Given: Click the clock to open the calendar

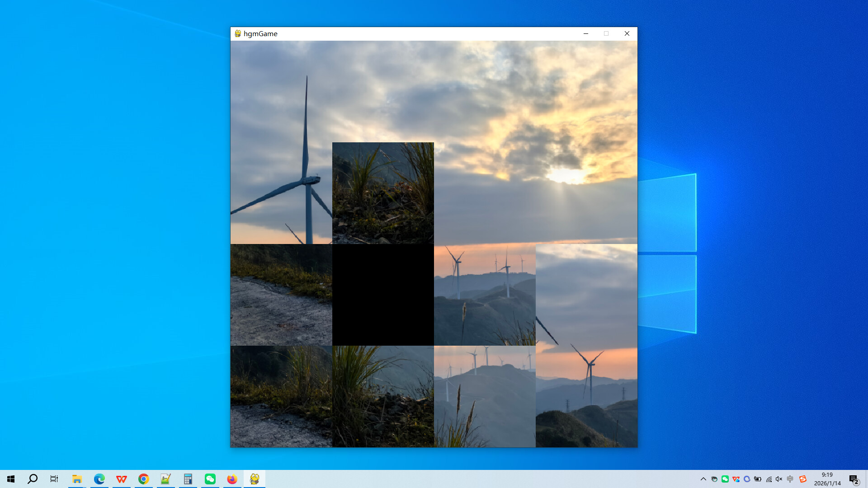Looking at the screenshot, I should 827,479.
